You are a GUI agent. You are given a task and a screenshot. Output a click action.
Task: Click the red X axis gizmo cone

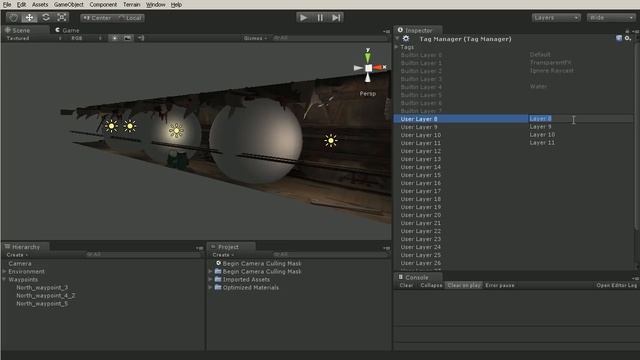(x=378, y=67)
